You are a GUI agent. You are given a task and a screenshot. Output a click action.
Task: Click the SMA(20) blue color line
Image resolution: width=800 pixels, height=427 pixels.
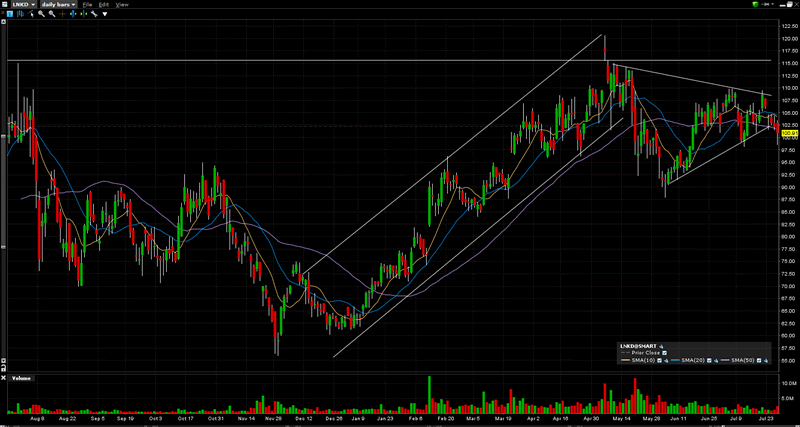point(675,360)
